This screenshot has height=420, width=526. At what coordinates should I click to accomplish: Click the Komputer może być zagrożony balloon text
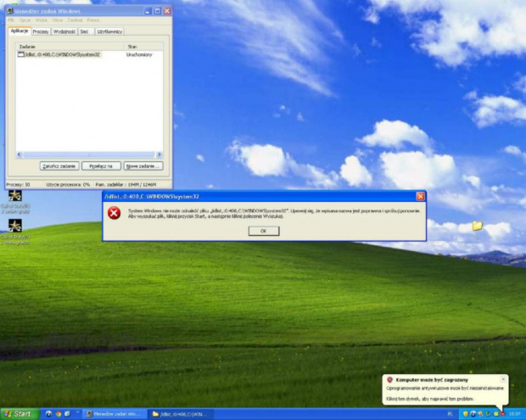[432, 380]
